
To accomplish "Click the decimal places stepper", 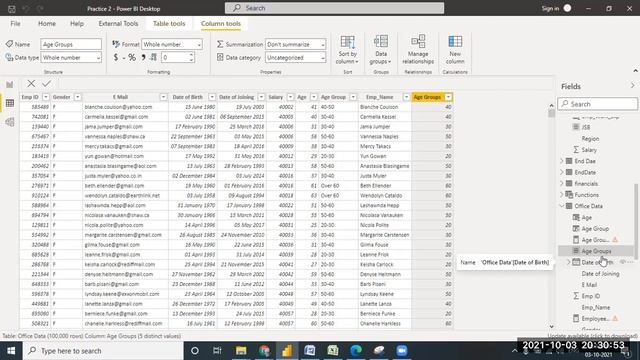I will 191,58.
